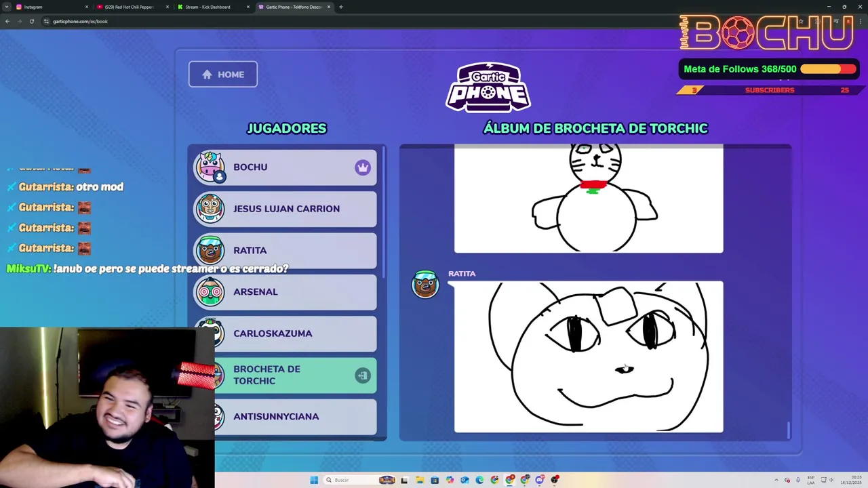Open Discord from taskbar

click(540, 480)
